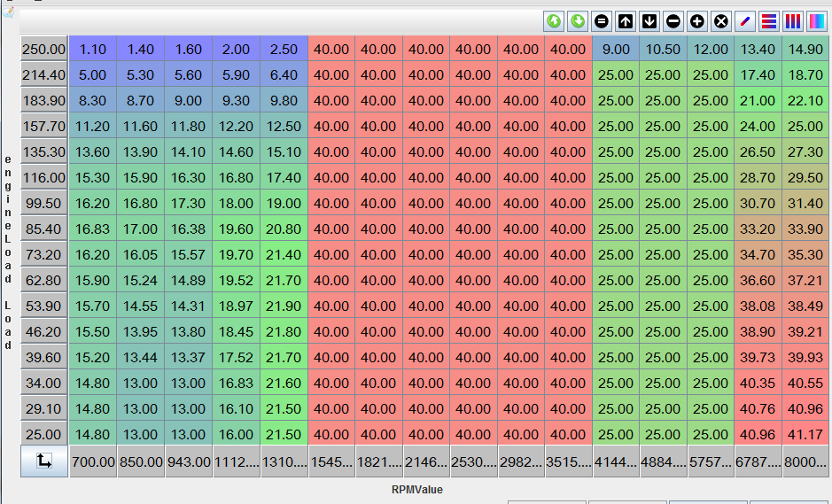
Task: Click the vertical stripes smoothing icon
Action: [793, 21]
